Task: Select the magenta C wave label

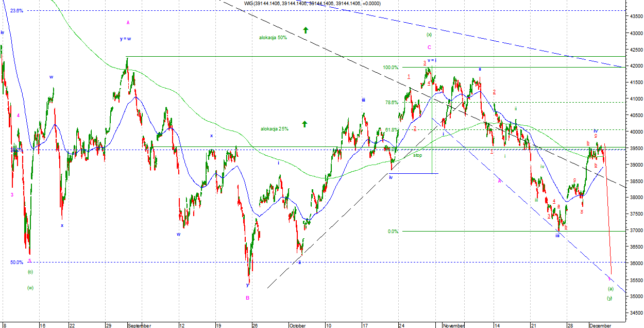Action: click(429, 47)
